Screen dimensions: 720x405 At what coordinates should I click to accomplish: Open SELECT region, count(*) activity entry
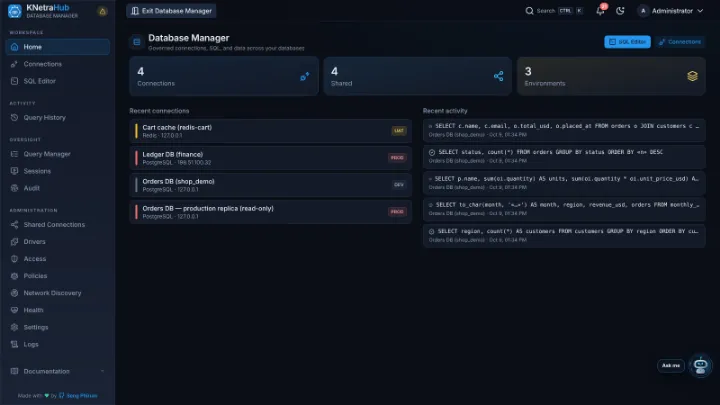[x=564, y=235]
